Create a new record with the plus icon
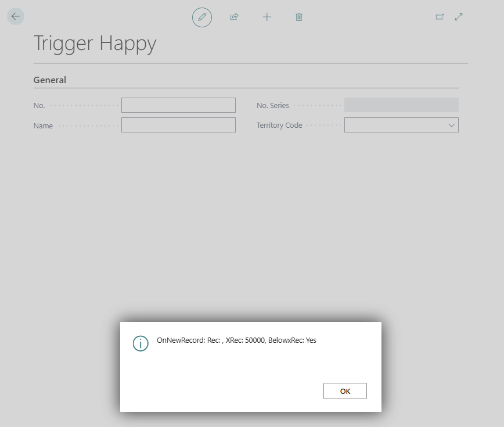Screen dimensions: 504x427 coord(267,17)
